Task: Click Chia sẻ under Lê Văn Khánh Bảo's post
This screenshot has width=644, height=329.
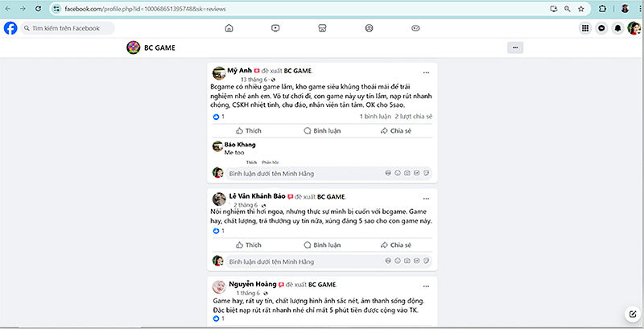Action: (x=395, y=245)
